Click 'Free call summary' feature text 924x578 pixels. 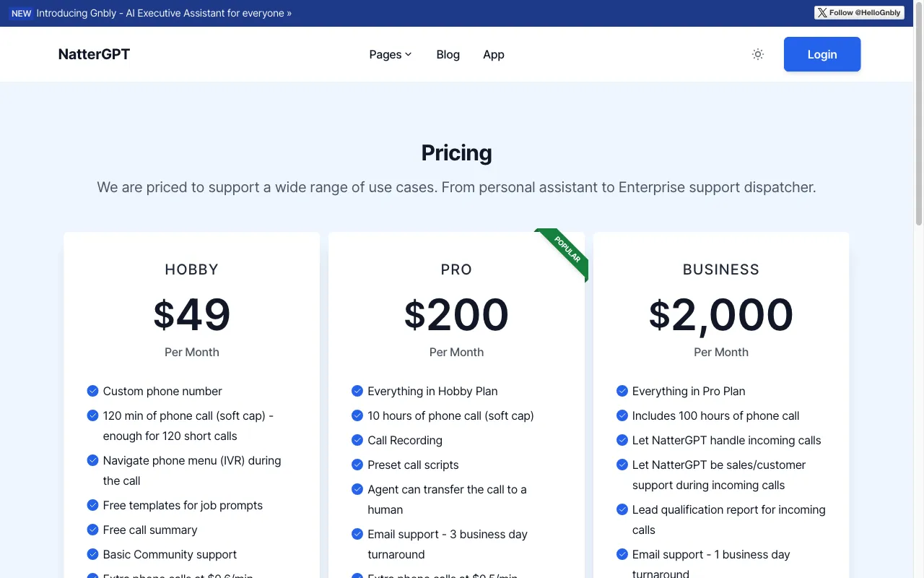[x=150, y=530]
